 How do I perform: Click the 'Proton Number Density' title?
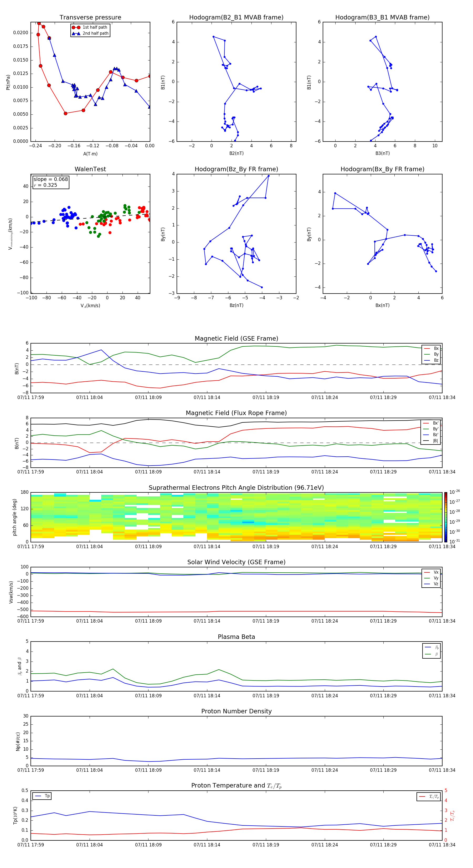point(236,711)
